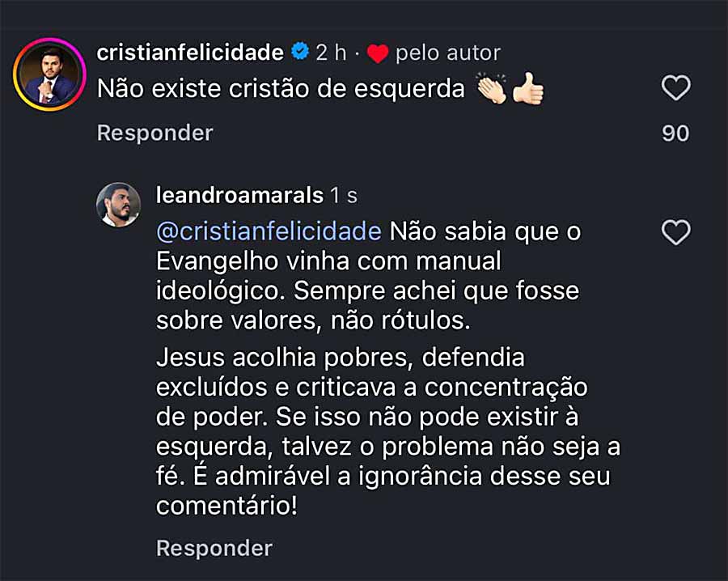
Task: Click the 'Não existe cristão de esquerda' comment text
Action: [x=281, y=89]
